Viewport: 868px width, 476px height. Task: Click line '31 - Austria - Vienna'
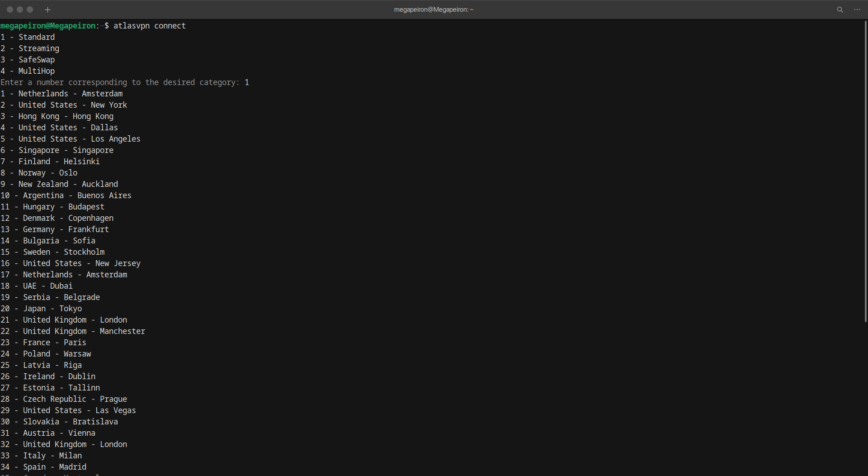(x=48, y=433)
